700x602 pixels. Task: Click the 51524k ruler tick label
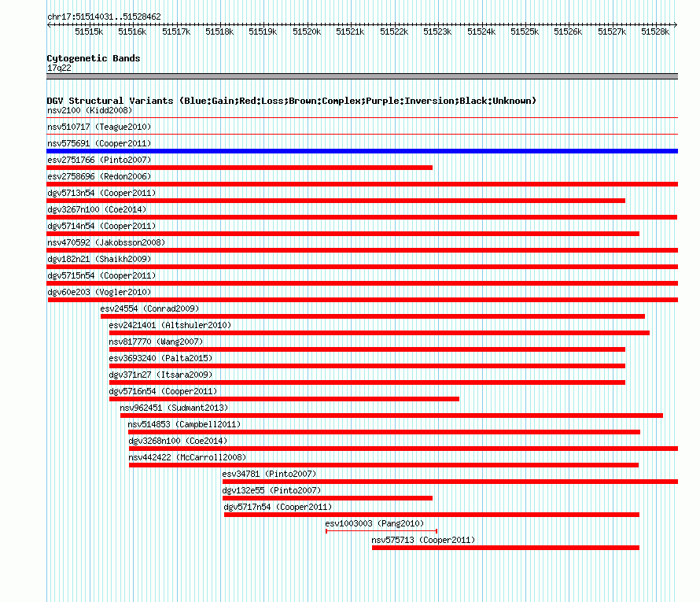481,31
